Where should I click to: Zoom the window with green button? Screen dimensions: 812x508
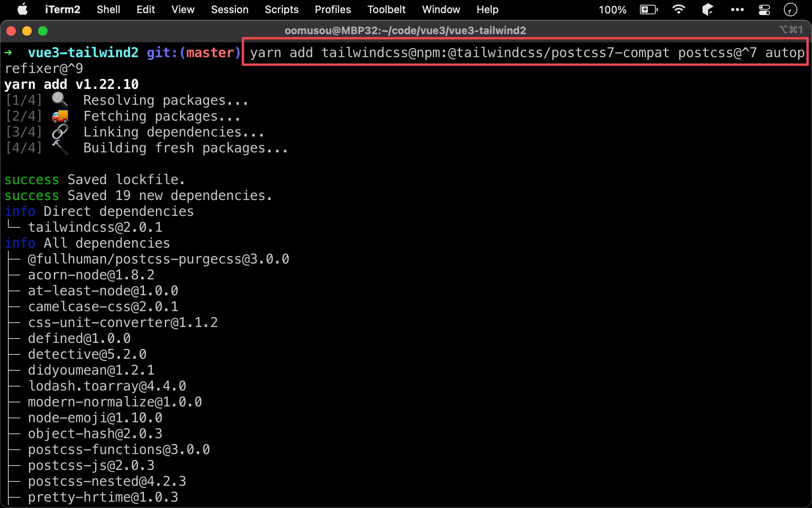pos(43,31)
